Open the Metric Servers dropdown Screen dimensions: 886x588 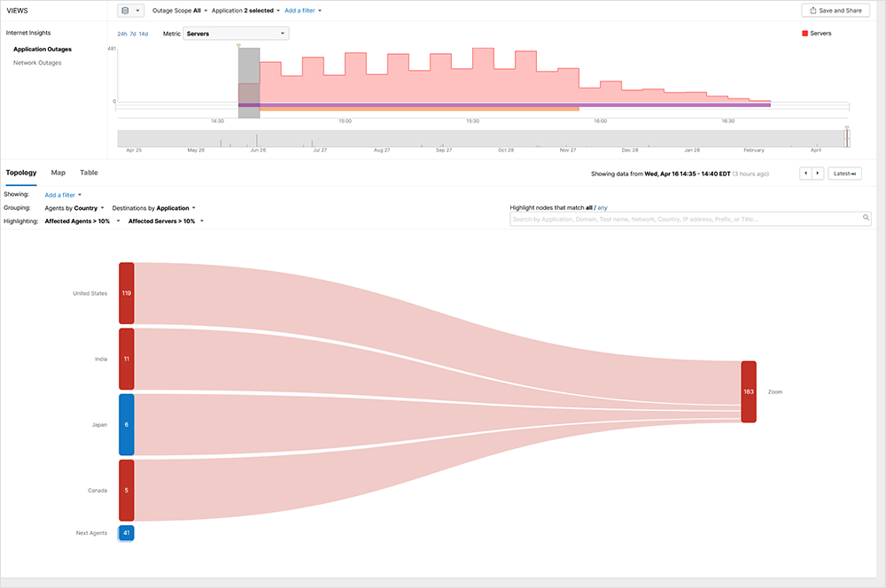[x=236, y=34]
